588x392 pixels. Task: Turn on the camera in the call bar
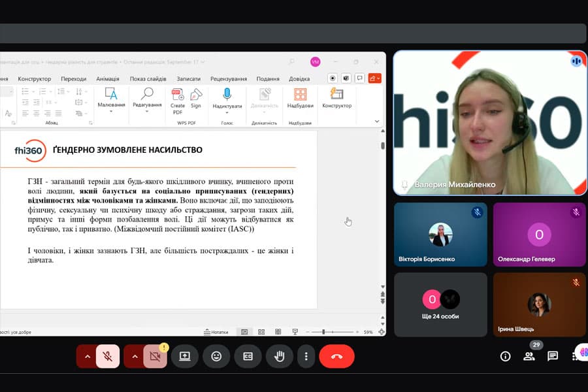pos(155,356)
